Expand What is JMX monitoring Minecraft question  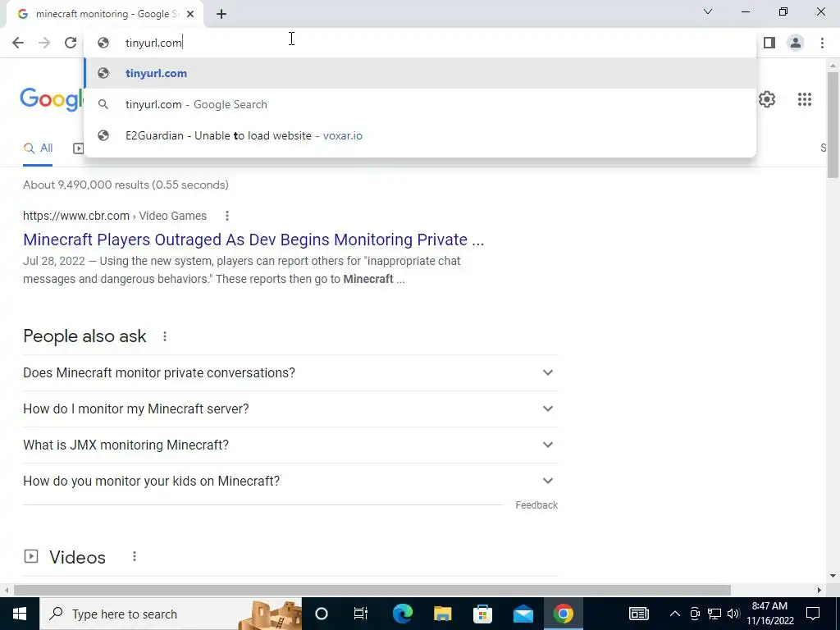pos(290,445)
